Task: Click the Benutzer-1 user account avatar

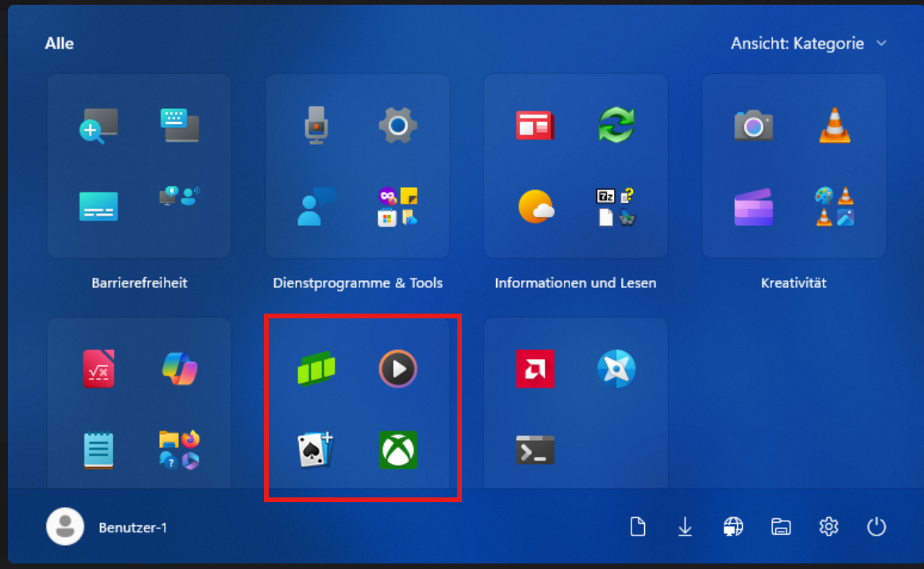Action: (x=65, y=527)
